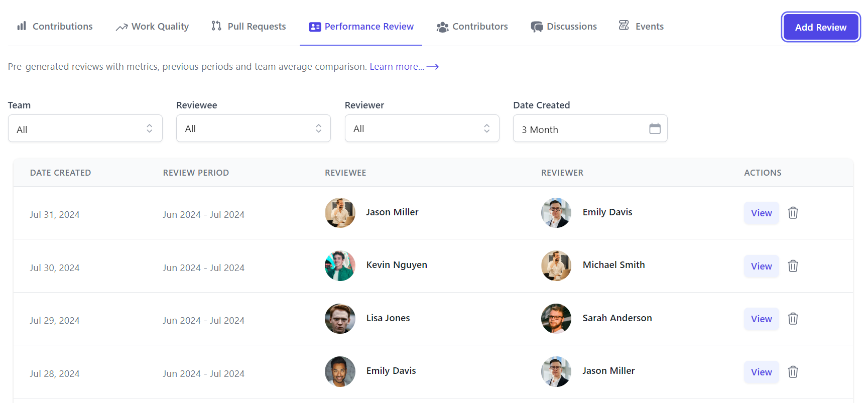View Jason Miller's Jul 31 review
Image resolution: width=868 pixels, height=403 pixels.
(x=761, y=213)
